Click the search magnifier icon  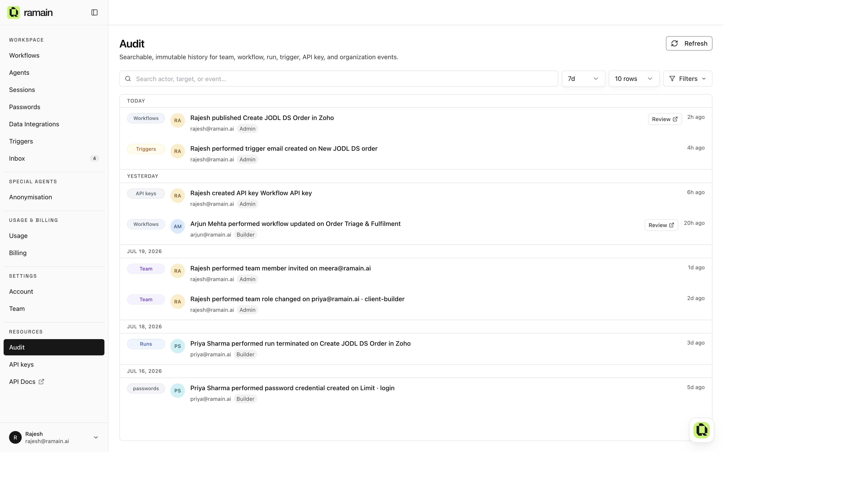[x=128, y=79]
